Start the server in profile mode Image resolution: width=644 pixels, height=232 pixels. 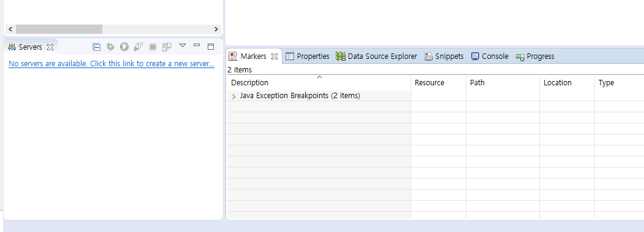click(138, 47)
